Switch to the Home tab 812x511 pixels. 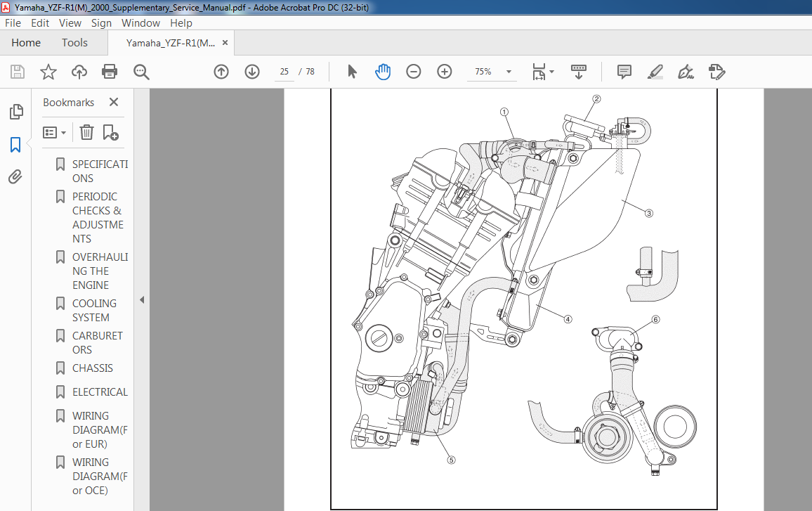tap(26, 42)
